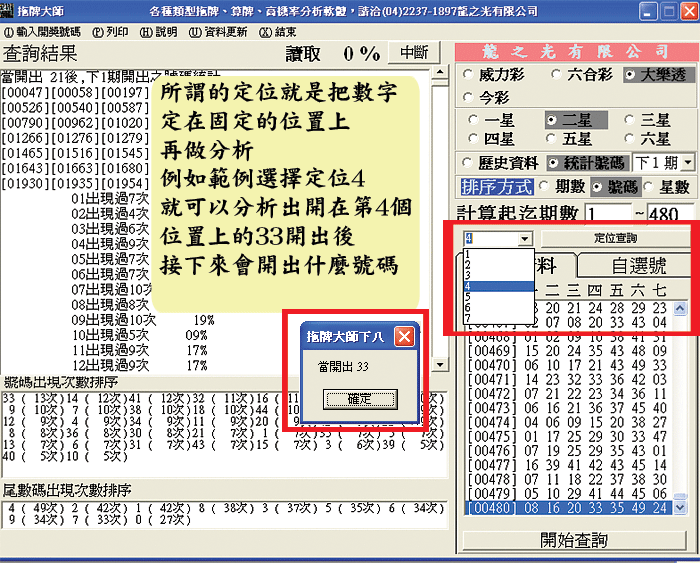
Task: Open the 列印 menu
Action: (x=110, y=32)
